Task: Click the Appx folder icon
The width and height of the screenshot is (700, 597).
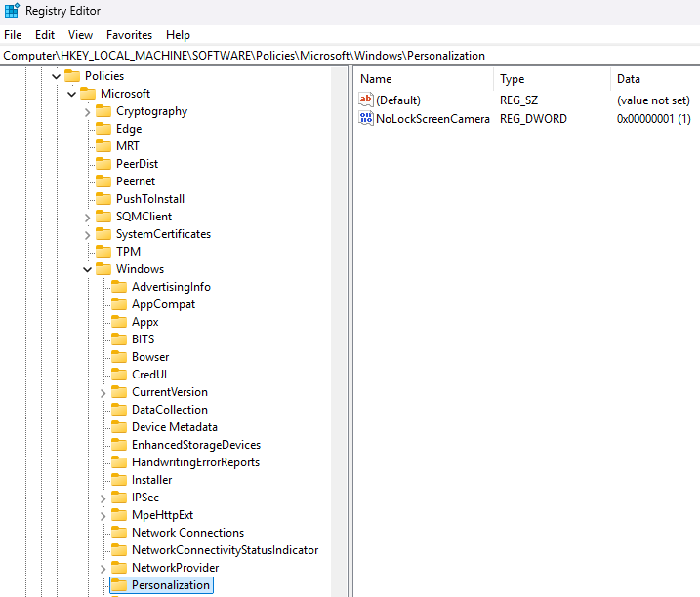Action: [119, 321]
